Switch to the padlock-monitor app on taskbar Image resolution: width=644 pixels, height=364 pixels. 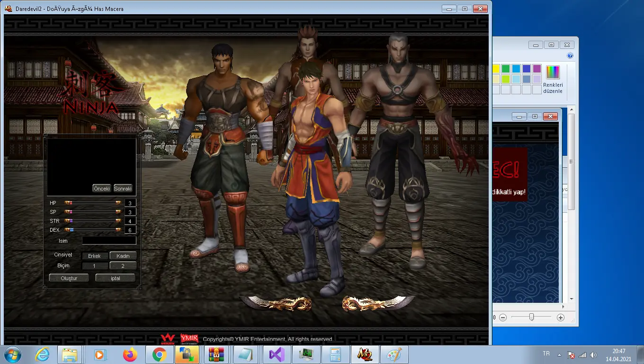click(187, 355)
